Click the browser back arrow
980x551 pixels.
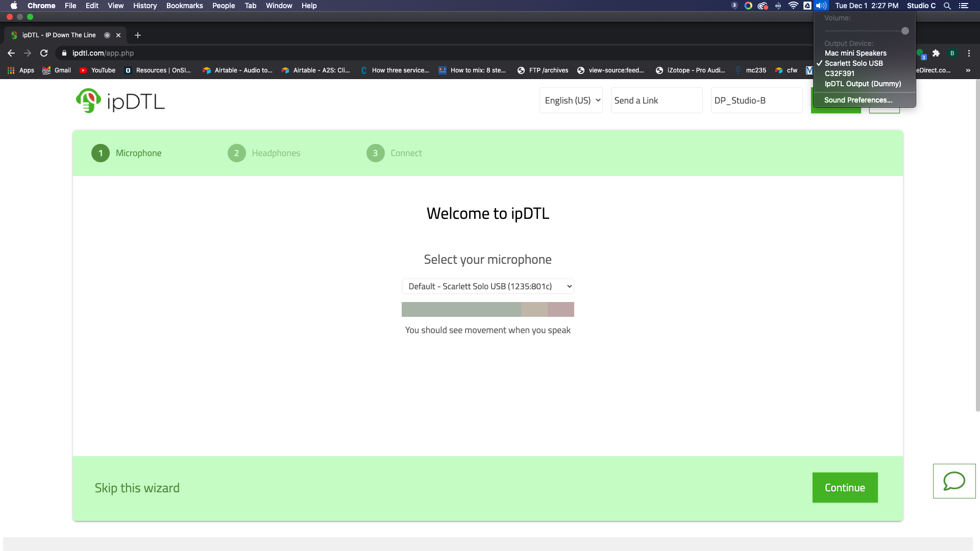click(11, 53)
